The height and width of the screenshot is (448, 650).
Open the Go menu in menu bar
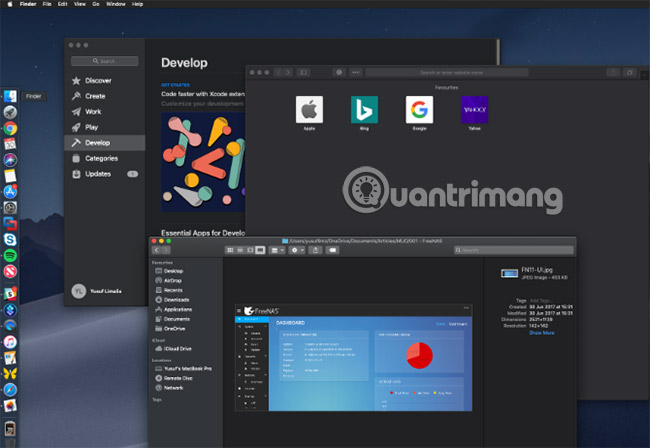tap(96, 4)
